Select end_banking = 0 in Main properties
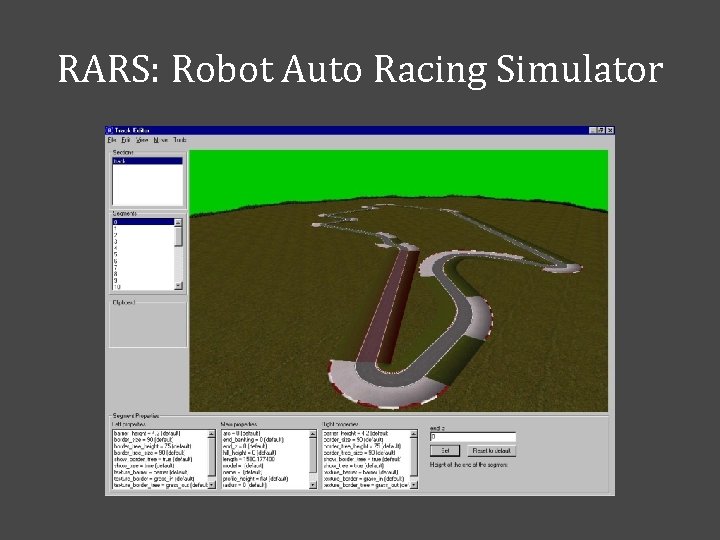720x540 pixels. point(265,439)
